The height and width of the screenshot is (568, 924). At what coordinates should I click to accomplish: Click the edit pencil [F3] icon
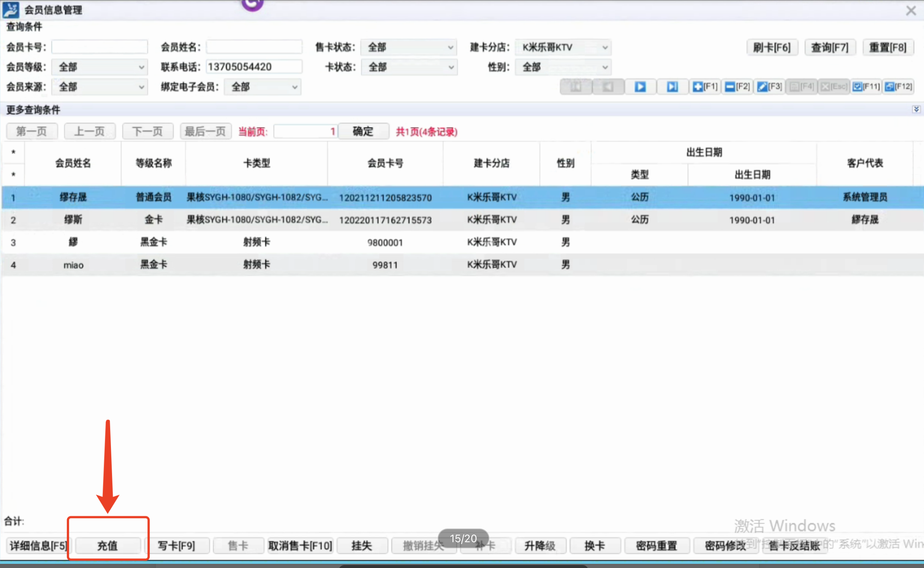769,87
